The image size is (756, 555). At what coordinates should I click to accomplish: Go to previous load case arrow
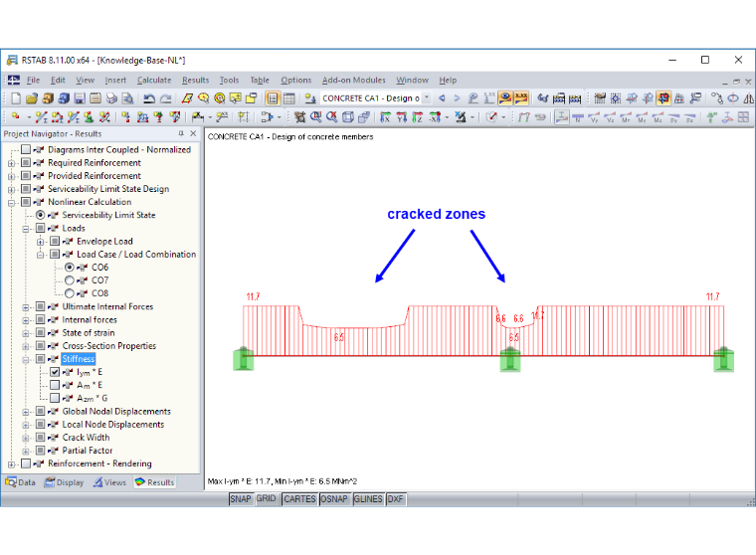click(442, 98)
